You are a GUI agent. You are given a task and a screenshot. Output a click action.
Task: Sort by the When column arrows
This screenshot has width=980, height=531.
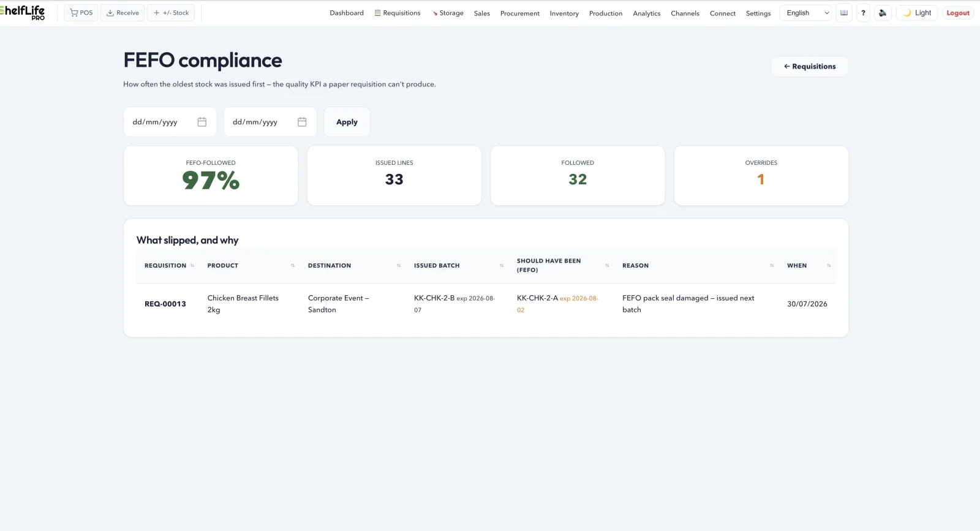click(829, 266)
